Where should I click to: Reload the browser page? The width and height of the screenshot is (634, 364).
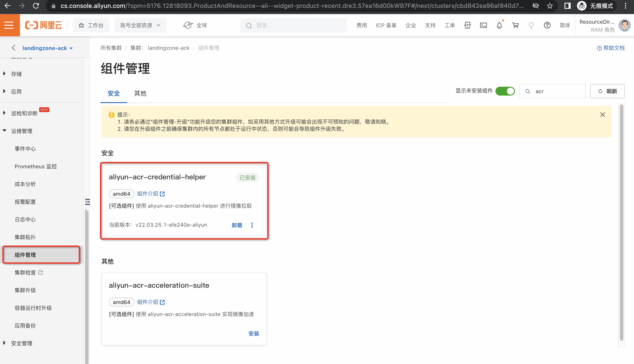[x=36, y=6]
